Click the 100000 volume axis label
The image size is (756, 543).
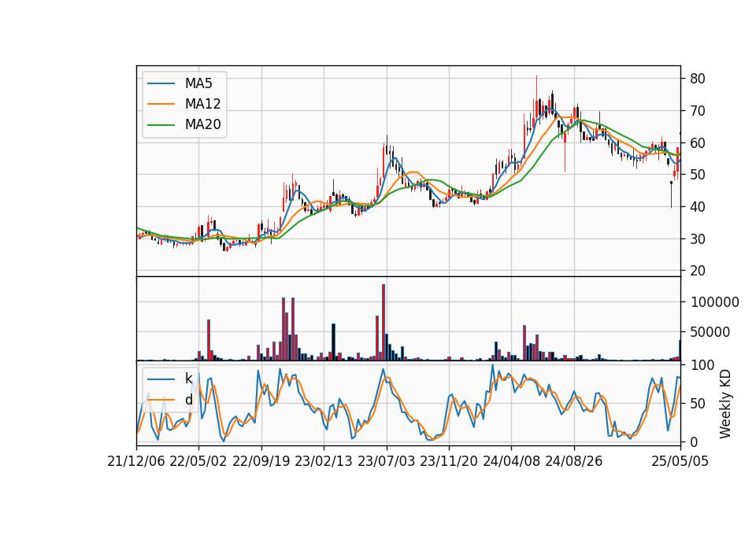click(x=714, y=302)
